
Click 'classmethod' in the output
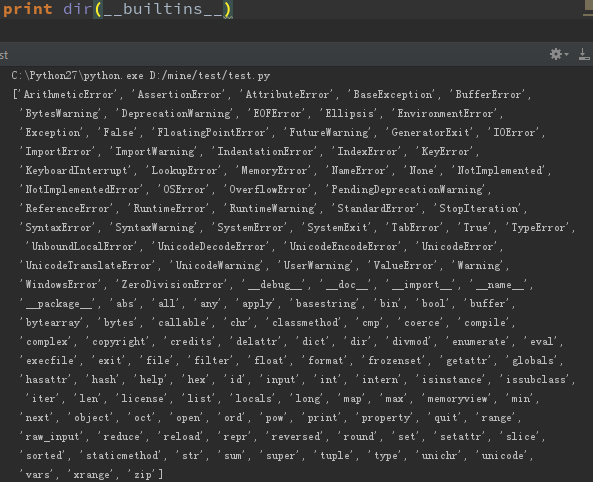click(x=305, y=322)
